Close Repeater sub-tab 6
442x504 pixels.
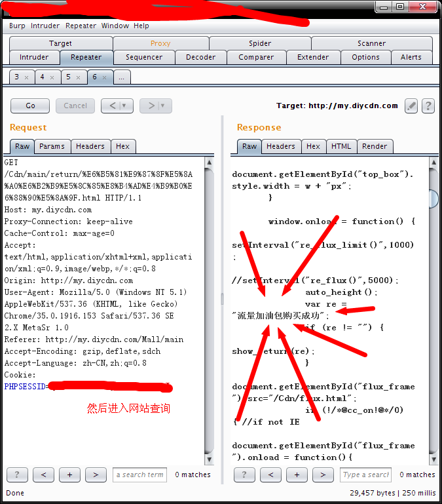[104, 77]
